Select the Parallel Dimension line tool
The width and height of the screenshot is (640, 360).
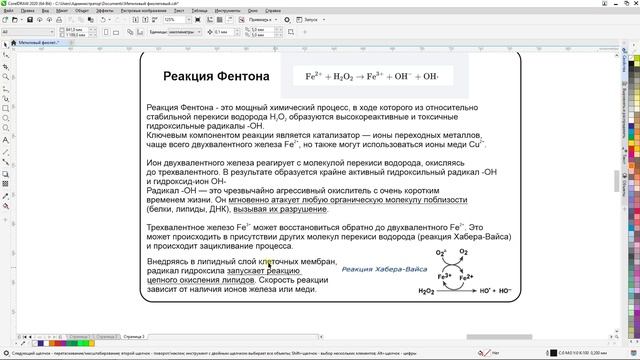[x=5, y=152]
